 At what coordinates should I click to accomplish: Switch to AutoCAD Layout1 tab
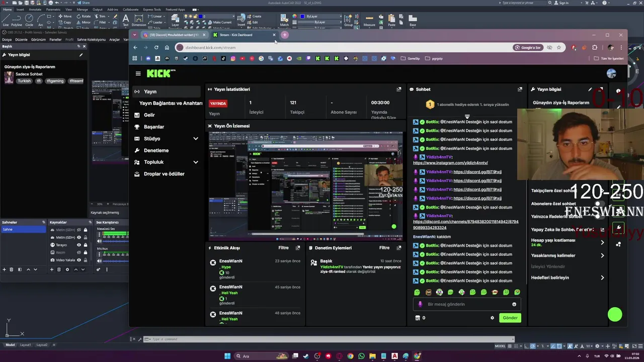click(25, 345)
